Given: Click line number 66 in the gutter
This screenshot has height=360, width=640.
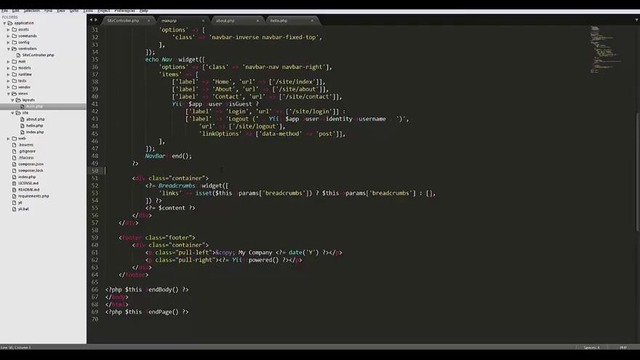Looking at the screenshot, I should click(x=95, y=289).
